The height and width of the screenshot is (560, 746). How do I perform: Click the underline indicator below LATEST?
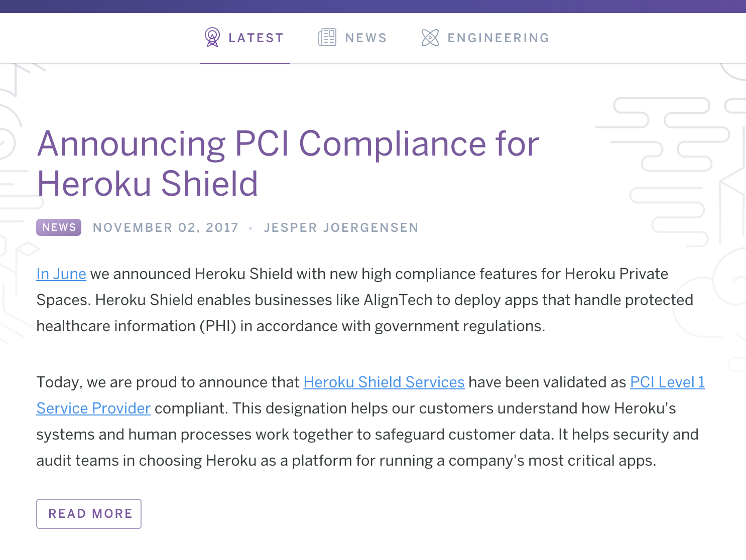pos(245,64)
